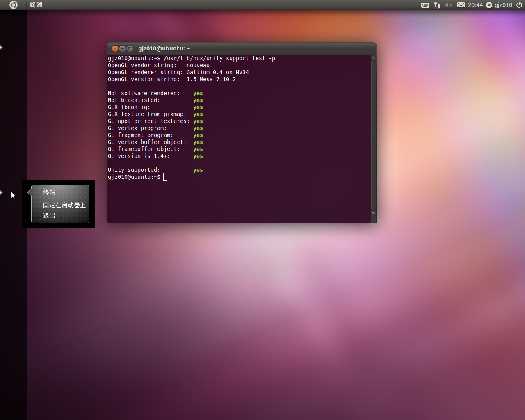Open the keyboard indicator in the top panel
Image resolution: width=525 pixels, height=420 pixels.
[x=425, y=5]
